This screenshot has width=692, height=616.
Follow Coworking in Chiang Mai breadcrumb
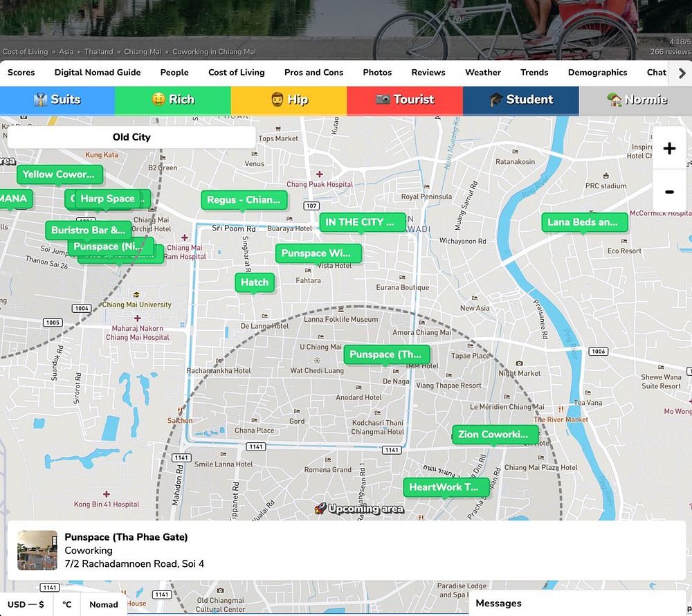pyautogui.click(x=214, y=52)
